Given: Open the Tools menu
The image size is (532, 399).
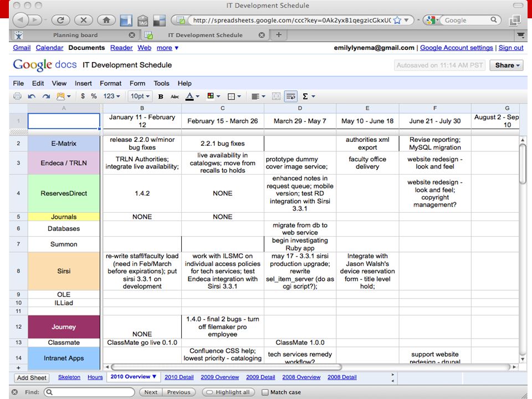Looking at the screenshot, I should click(161, 84).
